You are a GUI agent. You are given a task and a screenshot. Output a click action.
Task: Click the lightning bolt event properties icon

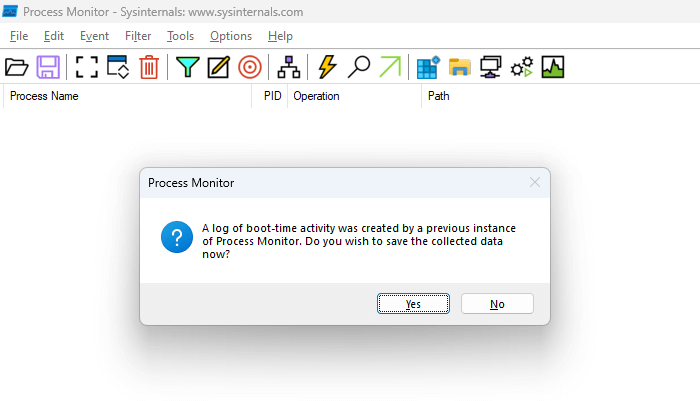click(327, 67)
